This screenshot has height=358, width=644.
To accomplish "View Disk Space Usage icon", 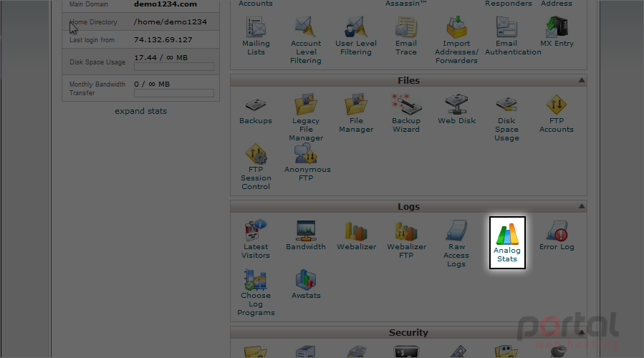I will point(507,118).
